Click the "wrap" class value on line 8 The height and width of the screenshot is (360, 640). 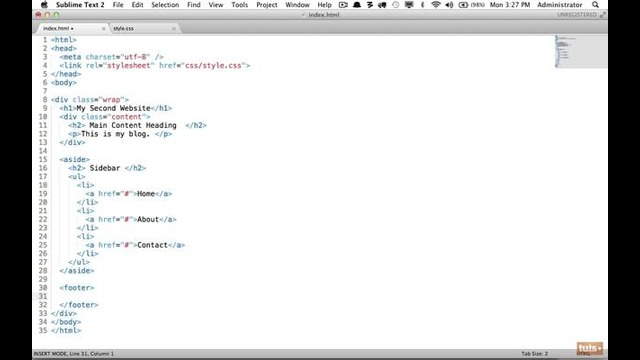click(111, 100)
